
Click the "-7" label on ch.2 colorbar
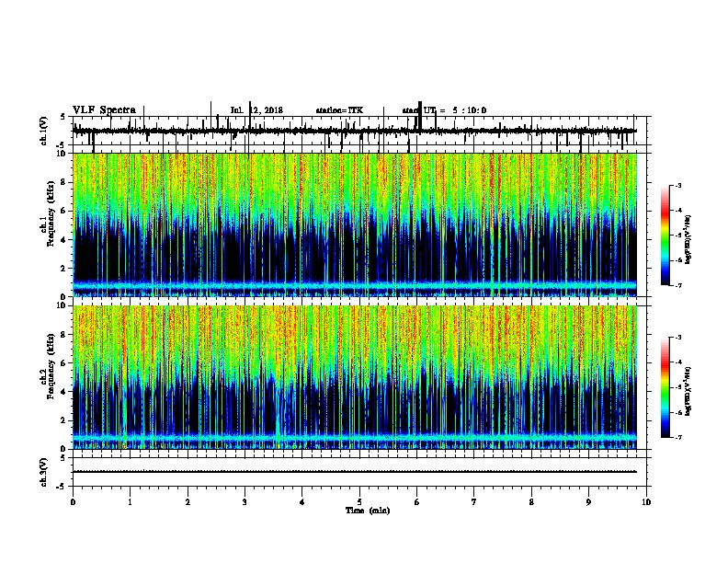pyautogui.click(x=678, y=437)
